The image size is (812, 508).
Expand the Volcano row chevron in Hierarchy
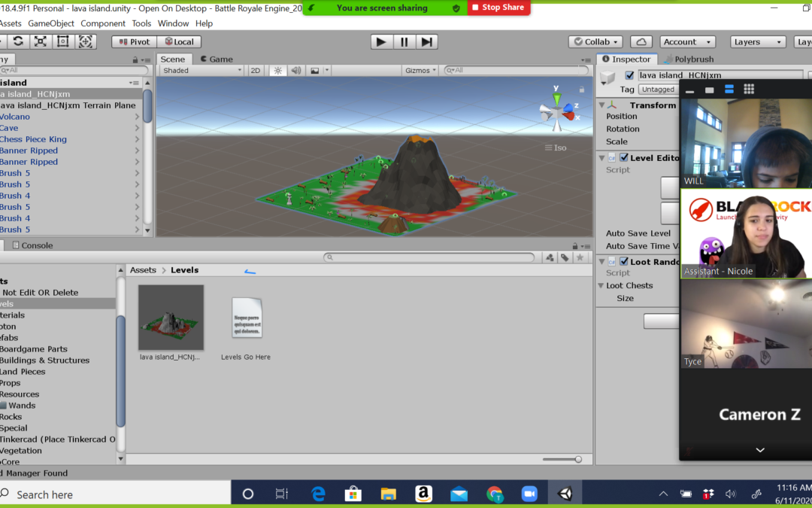[x=138, y=117]
